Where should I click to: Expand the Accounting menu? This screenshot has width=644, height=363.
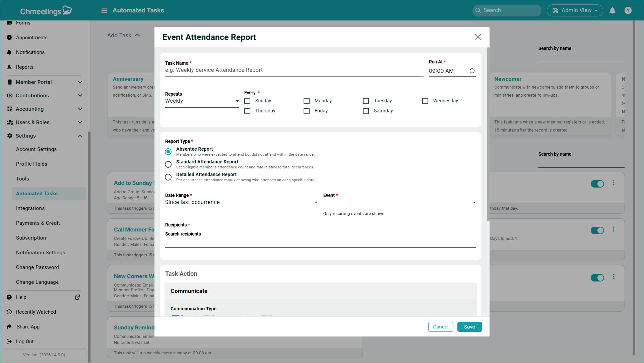80,109
